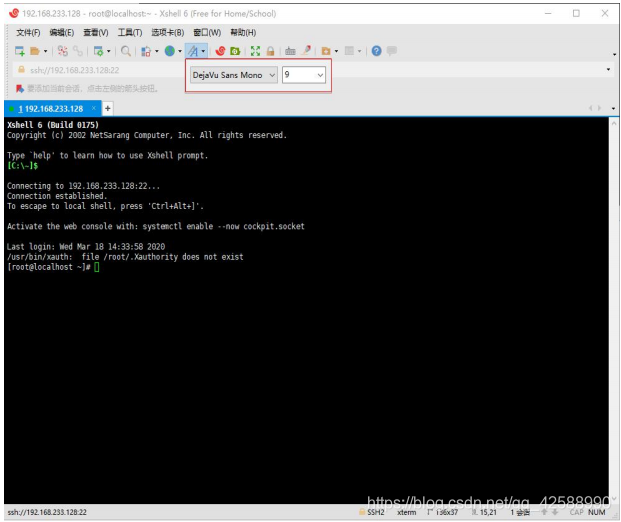Click the xterm status bar entry
Image resolution: width=621 pixels, height=522 pixels.
coord(407,512)
